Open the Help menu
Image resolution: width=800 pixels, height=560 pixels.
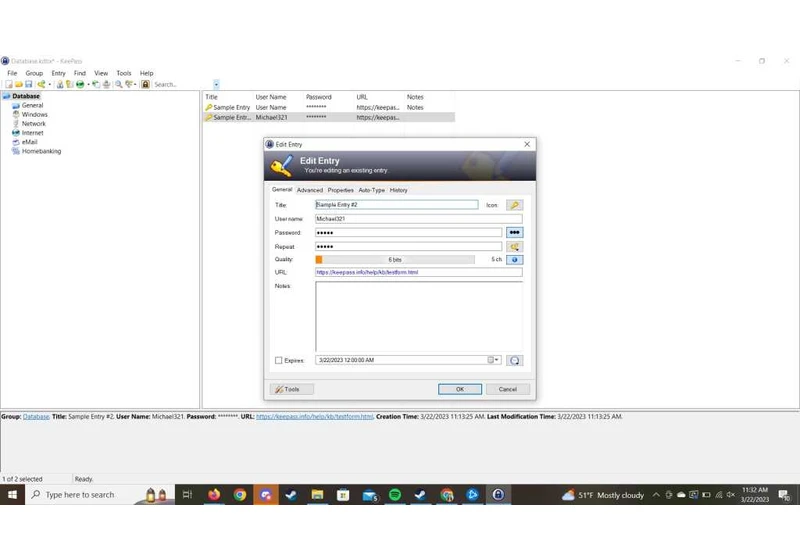pos(146,73)
